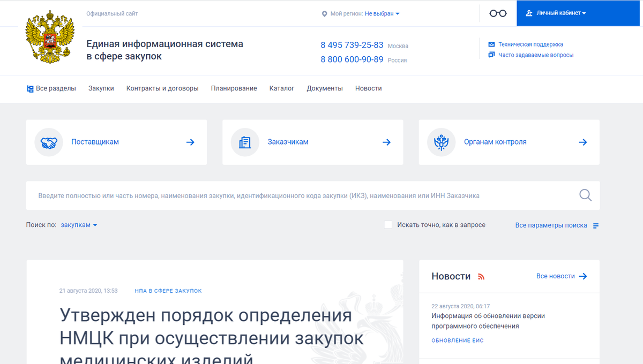Click the Официальный сайт text
The width and height of the screenshot is (643, 364).
point(112,14)
